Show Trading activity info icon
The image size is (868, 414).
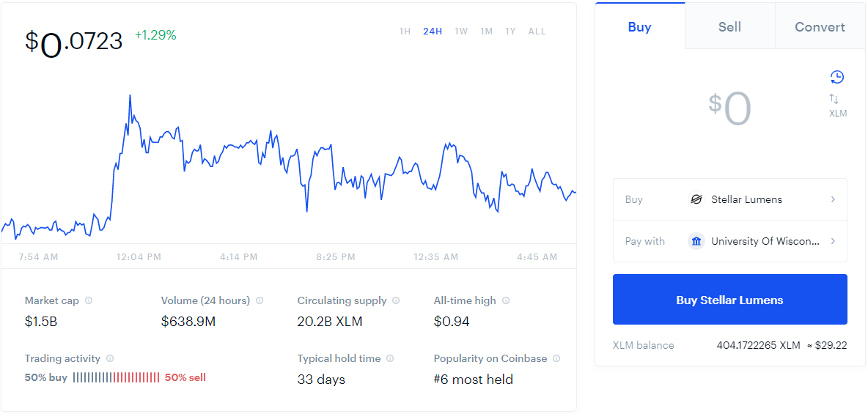tap(110, 358)
